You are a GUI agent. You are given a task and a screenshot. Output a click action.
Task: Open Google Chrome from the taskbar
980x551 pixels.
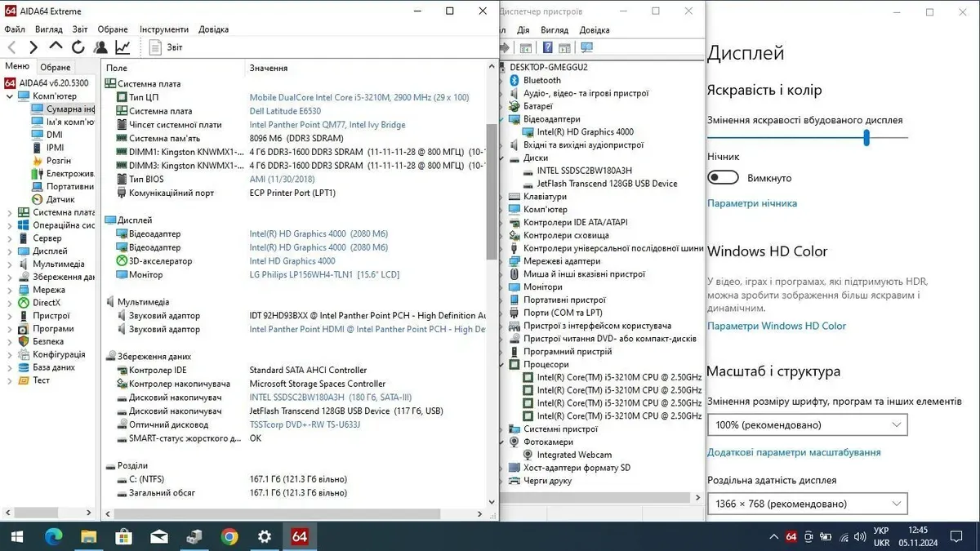coord(229,536)
